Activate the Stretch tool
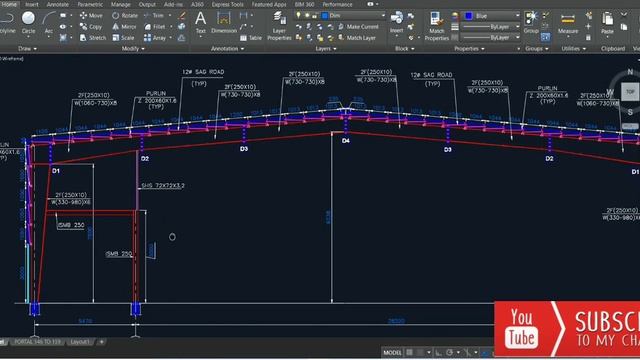This screenshot has height=360, width=640. click(93, 38)
